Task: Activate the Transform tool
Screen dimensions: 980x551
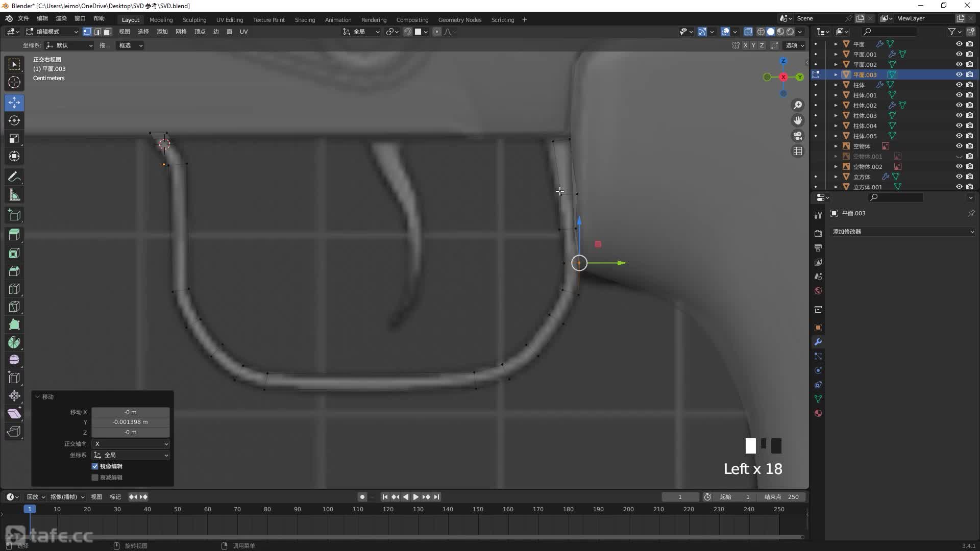Action: pyautogui.click(x=14, y=156)
